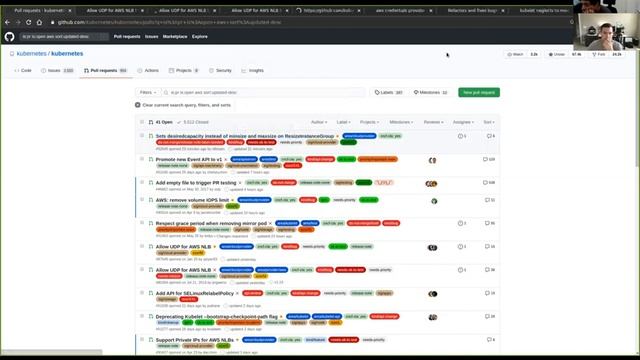Expand the Projects filter dropdown

pos(369,122)
